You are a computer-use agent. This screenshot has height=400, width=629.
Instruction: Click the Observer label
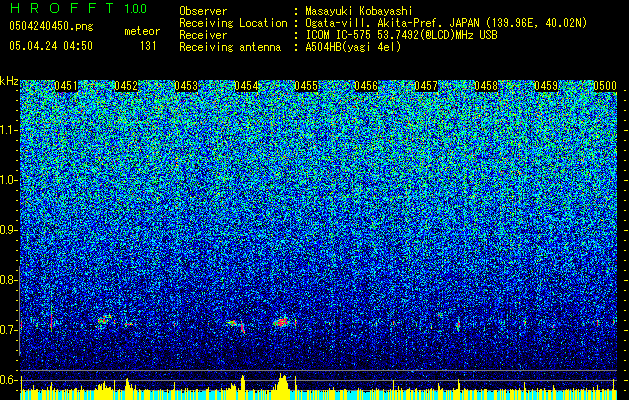tap(203, 11)
